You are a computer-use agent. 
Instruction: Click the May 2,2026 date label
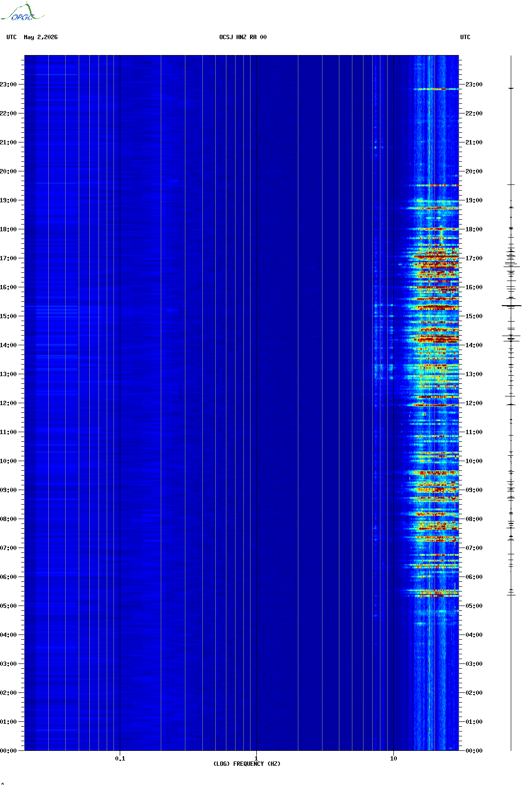[41, 37]
